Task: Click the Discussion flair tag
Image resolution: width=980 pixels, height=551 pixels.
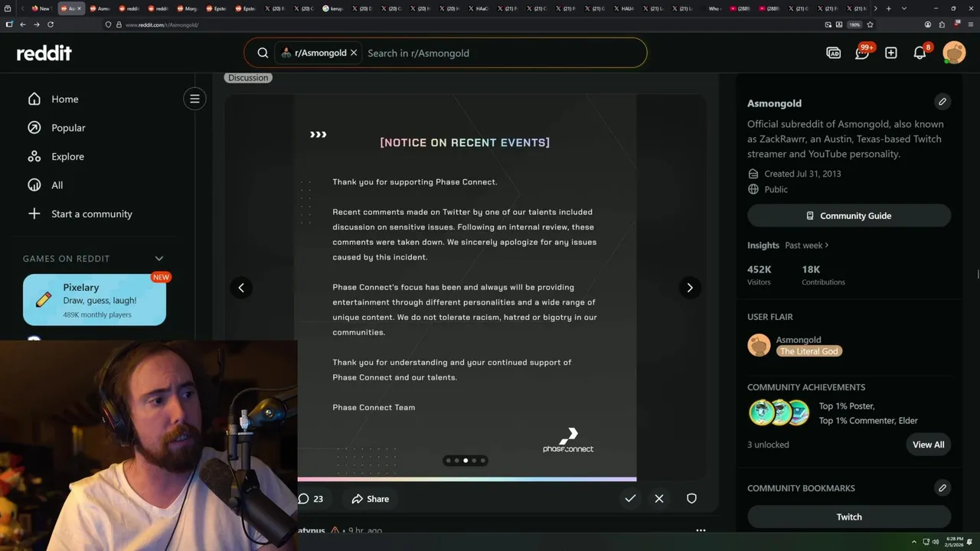Action: coord(248,77)
